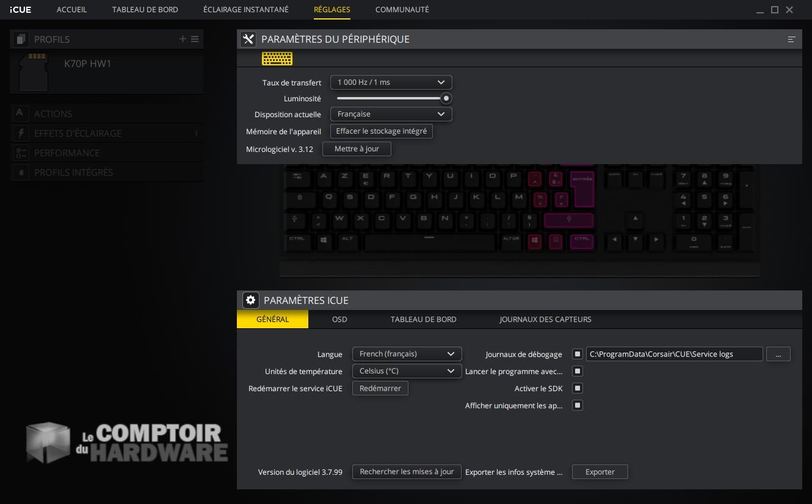
Task: Click the lightning bolt lighting effects icon
Action: [x=21, y=133]
